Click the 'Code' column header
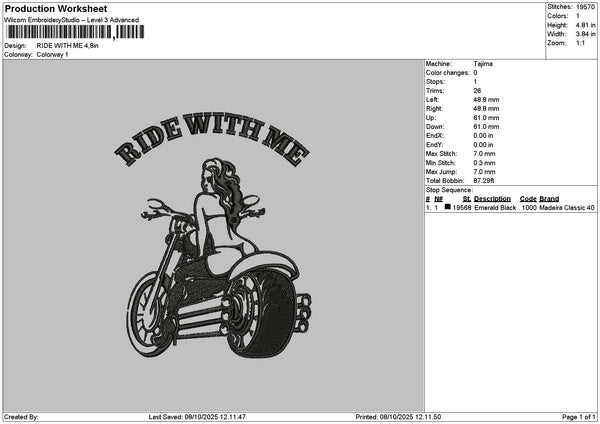Viewport: 600px width, 424px height. 528,199
